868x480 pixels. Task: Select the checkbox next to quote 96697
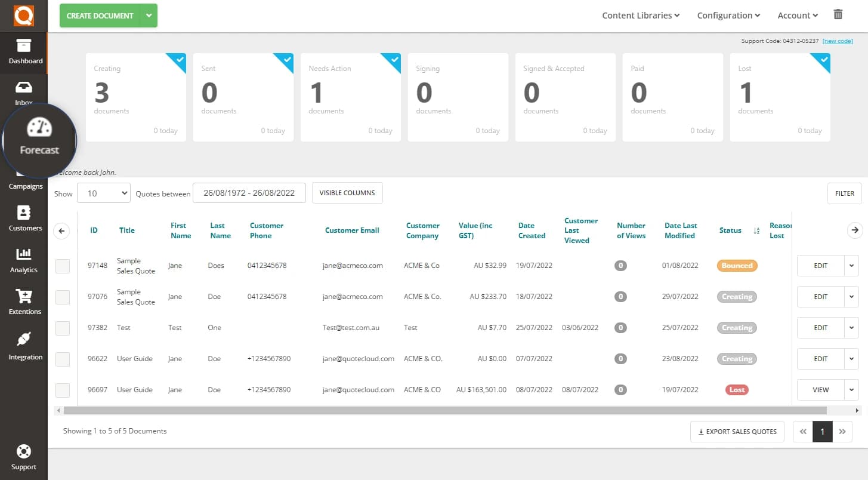click(62, 389)
